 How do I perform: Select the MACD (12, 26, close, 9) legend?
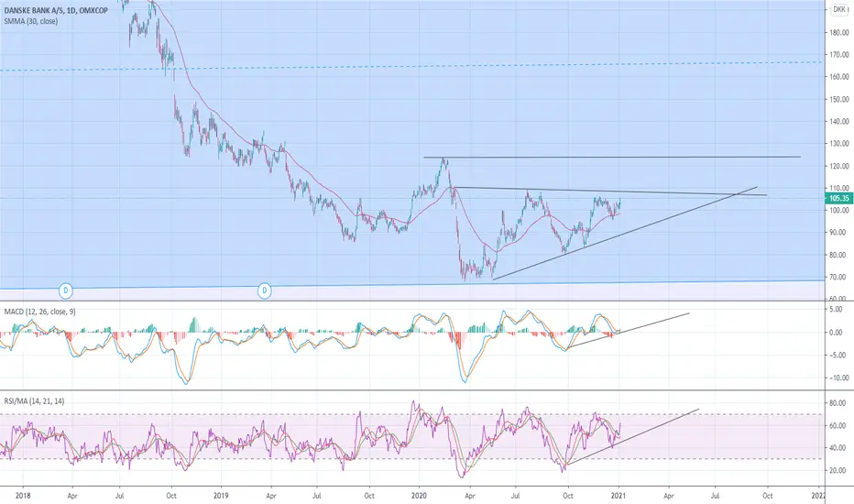[40, 312]
